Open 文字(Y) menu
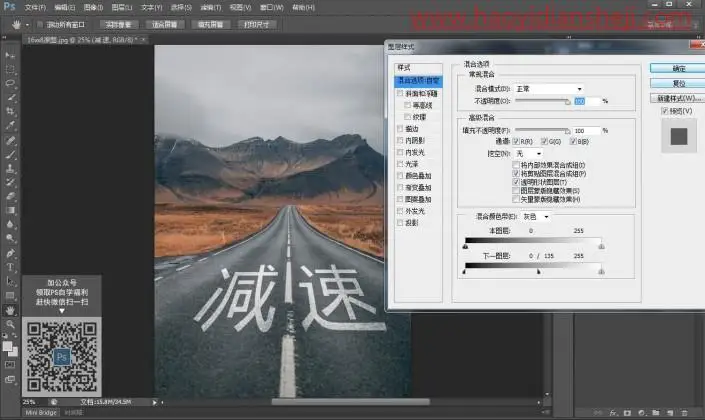This screenshot has height=420, width=705. (151, 7)
